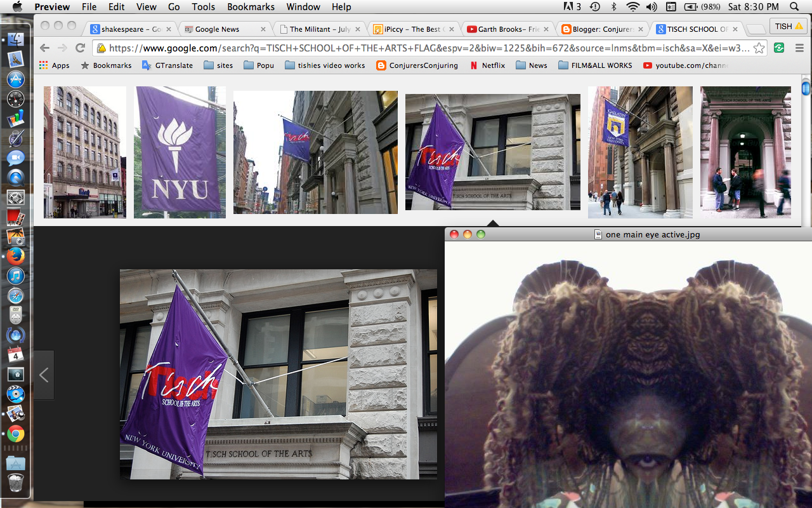Open Dashboard from the Dock

[15, 98]
